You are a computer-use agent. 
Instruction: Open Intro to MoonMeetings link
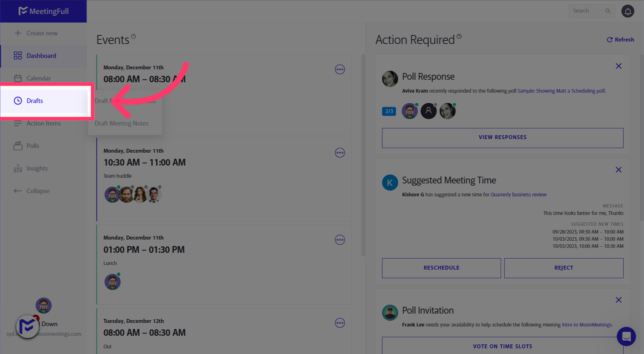(x=587, y=325)
